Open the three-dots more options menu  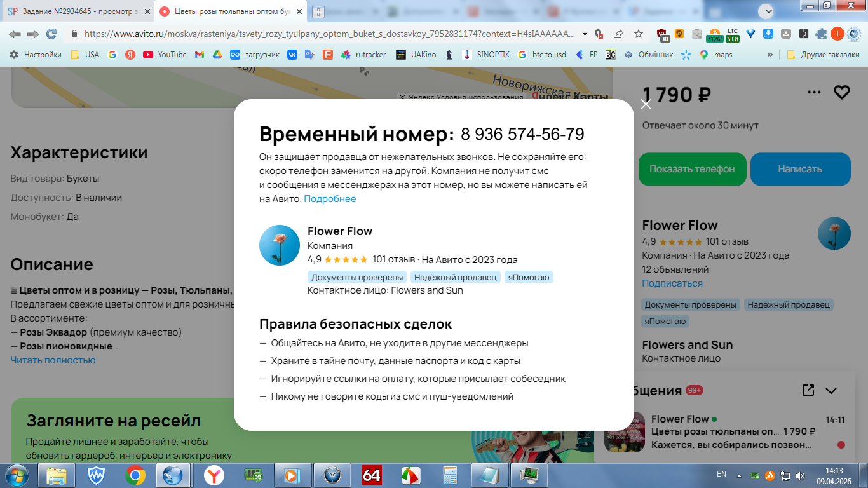(x=814, y=92)
